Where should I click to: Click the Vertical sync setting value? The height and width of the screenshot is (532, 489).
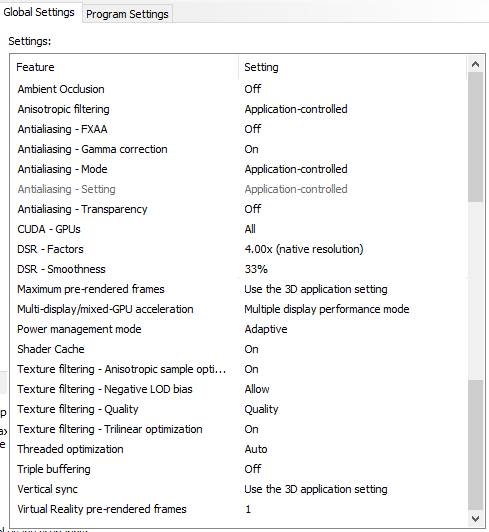click(316, 490)
